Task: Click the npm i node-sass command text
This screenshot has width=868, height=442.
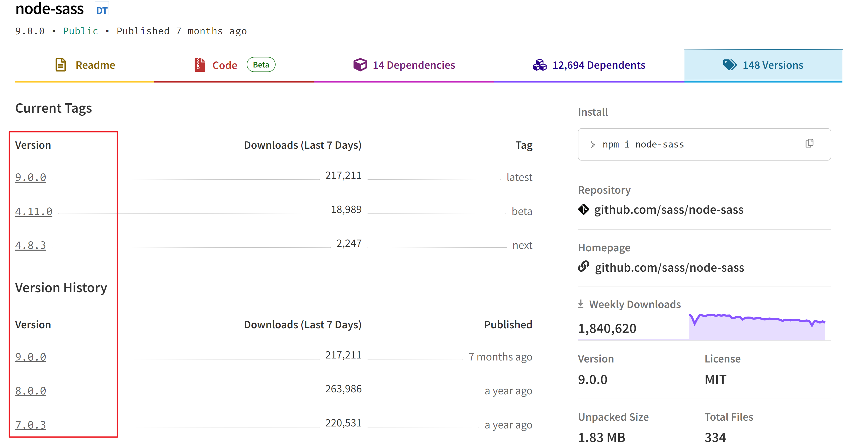Action: pyautogui.click(x=643, y=145)
